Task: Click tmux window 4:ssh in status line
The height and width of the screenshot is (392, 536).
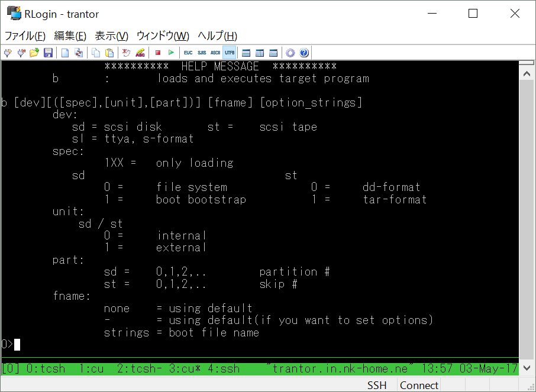Action: point(224,369)
